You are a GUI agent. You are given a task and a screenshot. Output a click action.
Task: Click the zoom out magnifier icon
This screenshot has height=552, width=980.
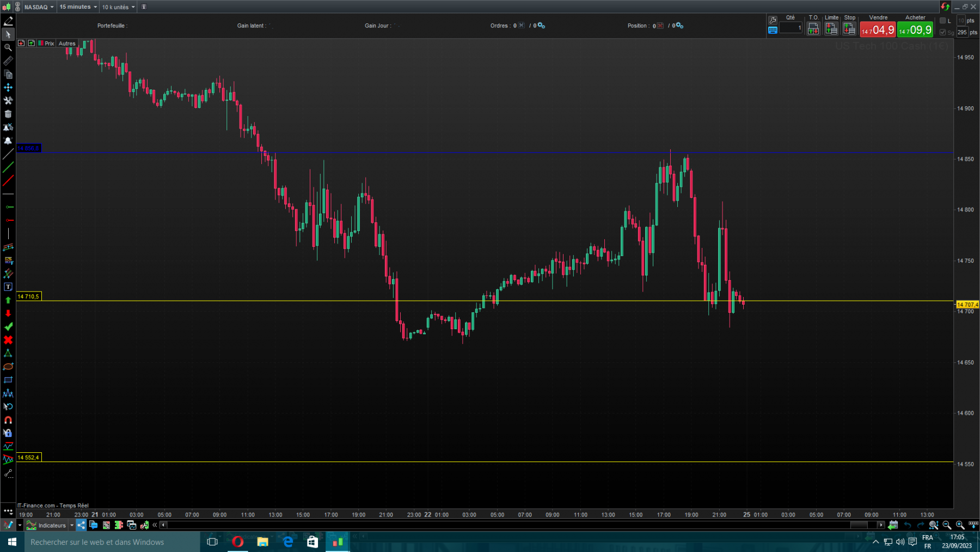(x=947, y=525)
